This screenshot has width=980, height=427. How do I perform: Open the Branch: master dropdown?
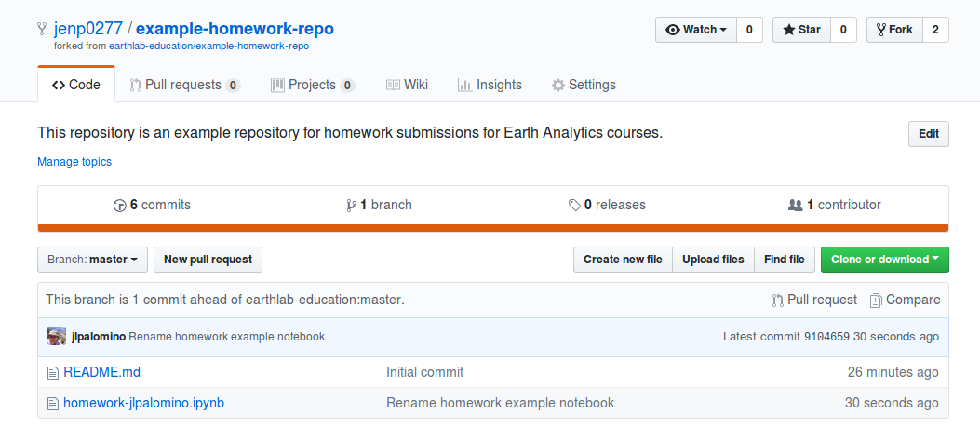[x=92, y=260]
